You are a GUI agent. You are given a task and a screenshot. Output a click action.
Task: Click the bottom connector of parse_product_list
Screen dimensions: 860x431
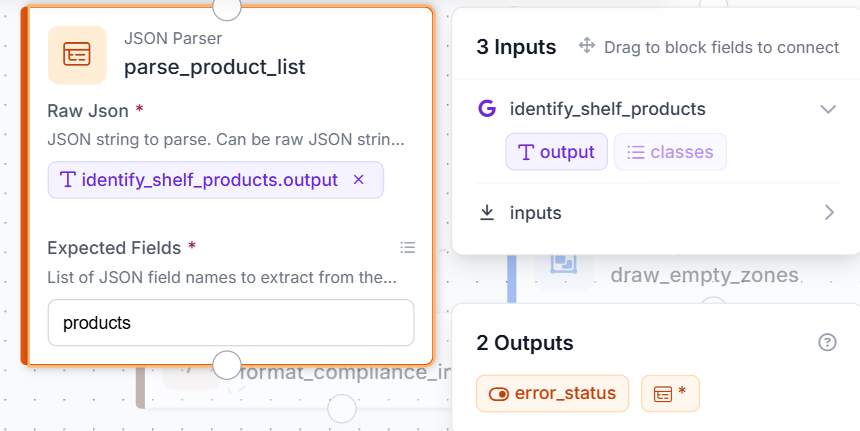pyautogui.click(x=227, y=365)
